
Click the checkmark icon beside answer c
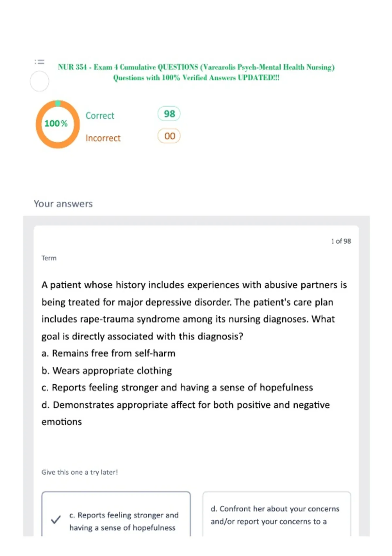(56, 520)
